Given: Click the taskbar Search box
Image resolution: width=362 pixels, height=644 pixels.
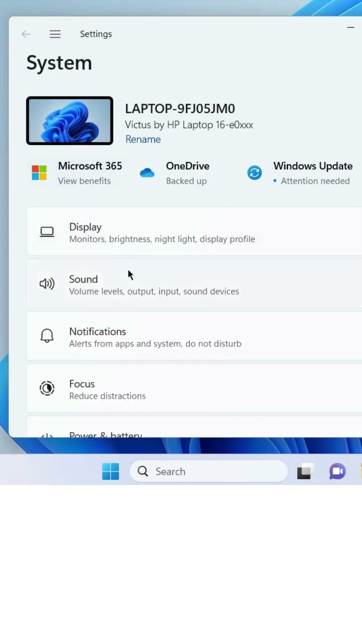Looking at the screenshot, I should coord(208,471).
